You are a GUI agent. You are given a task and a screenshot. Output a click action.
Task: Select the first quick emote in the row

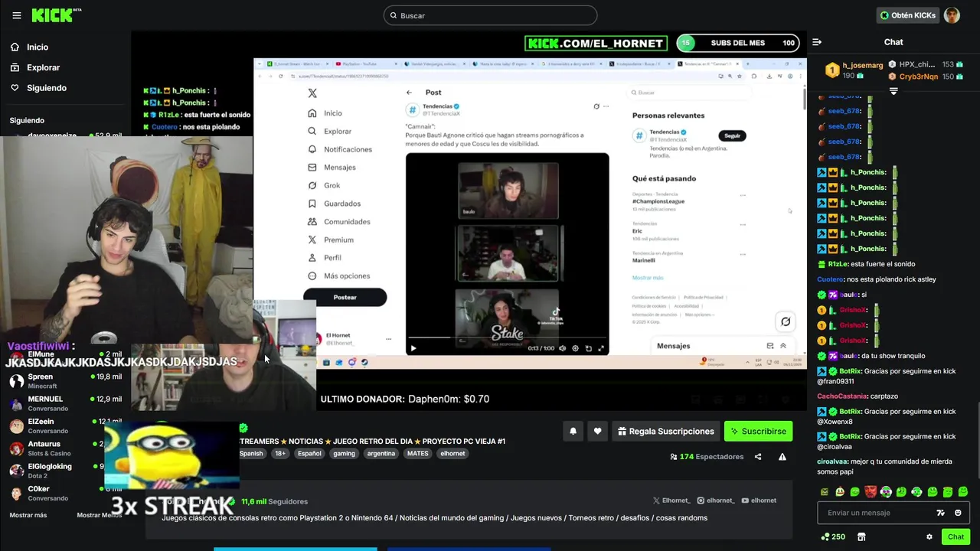[x=825, y=492]
